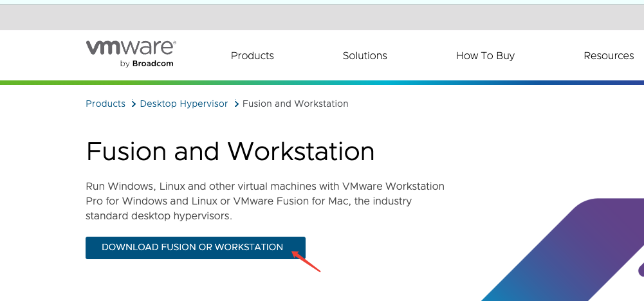Click the paragraph starting 'Run Windows, Linux'
The height and width of the screenshot is (301, 644).
[x=265, y=201]
